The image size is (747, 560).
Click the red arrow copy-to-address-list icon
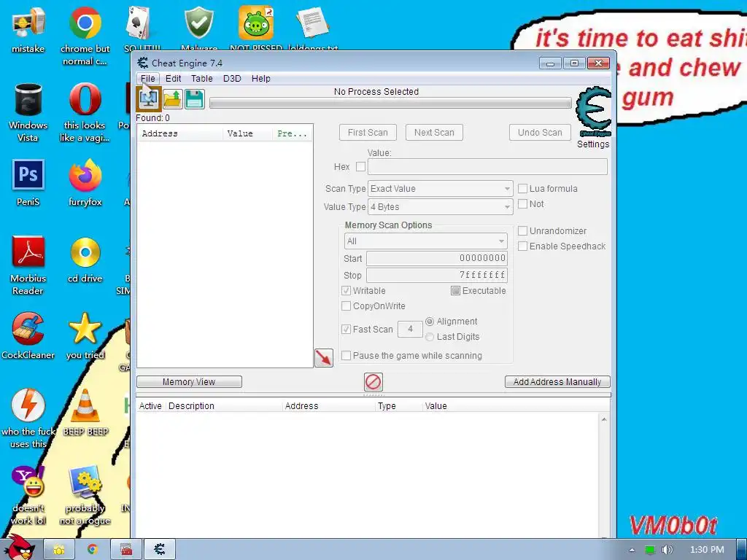(324, 357)
